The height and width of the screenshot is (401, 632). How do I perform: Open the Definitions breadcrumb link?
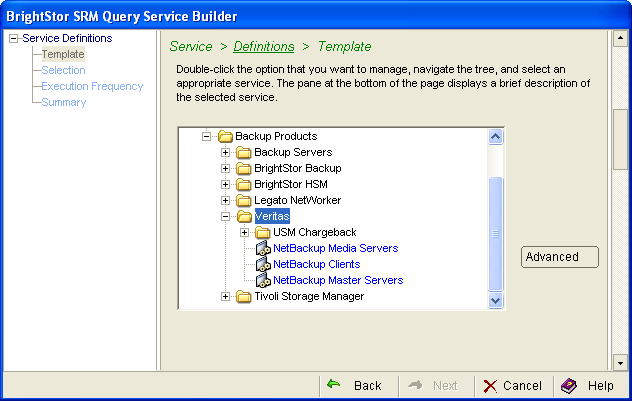(264, 46)
